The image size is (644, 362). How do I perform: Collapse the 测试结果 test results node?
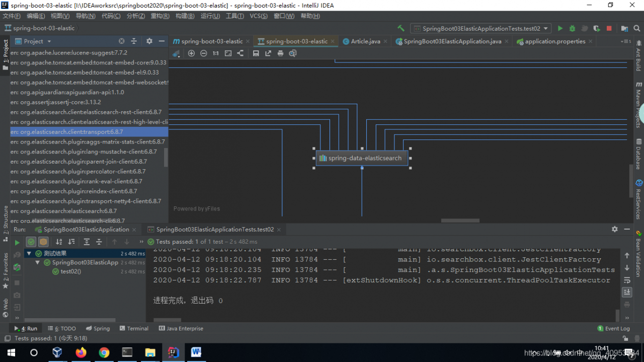coord(29,253)
